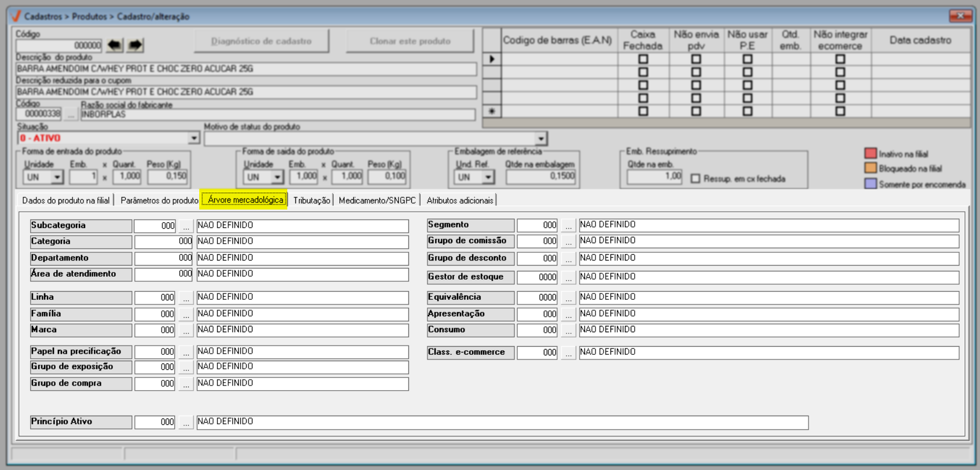Open the Princípio Ativo lookup ellipsis button
Viewport: 980px width, 470px height.
(186, 423)
